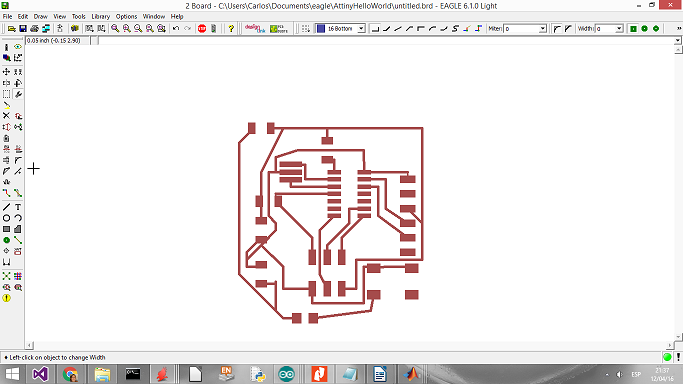Click the zoom out magnifier icon
Viewport: 683px width, 384px height.
tap(138, 29)
